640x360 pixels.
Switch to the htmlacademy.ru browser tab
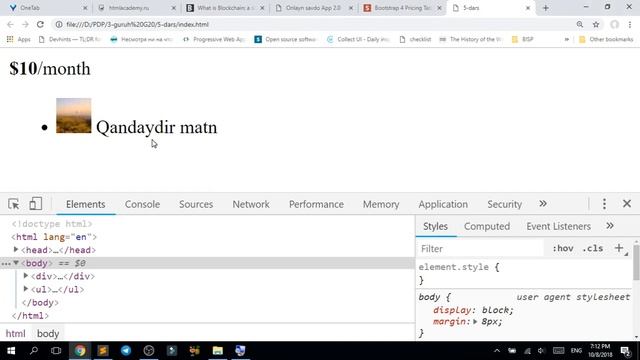tap(135, 8)
